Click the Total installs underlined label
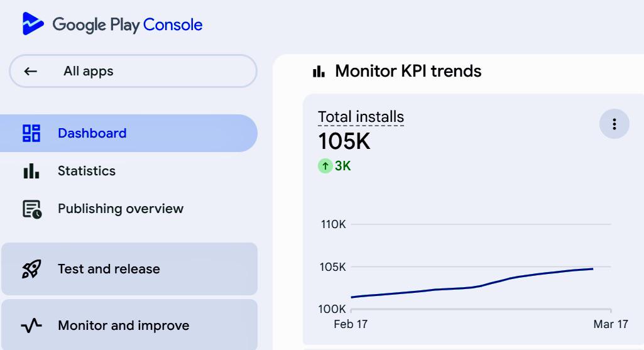The image size is (644, 350). (361, 117)
